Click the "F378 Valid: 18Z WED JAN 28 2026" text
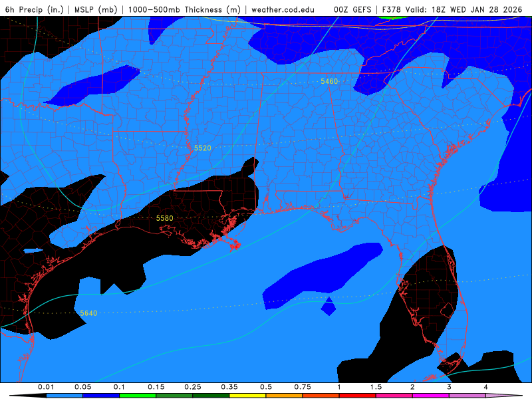 (452, 9)
